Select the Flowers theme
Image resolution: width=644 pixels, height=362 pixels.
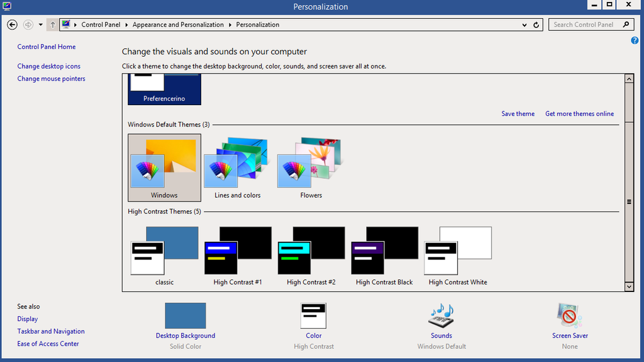pyautogui.click(x=311, y=167)
